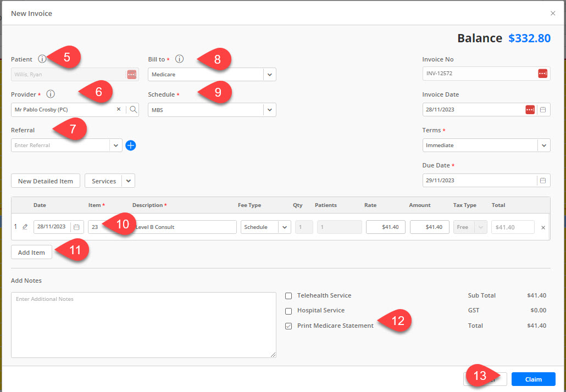This screenshot has height=392, width=566.
Task: Uncheck Print Medicare Statement
Action: (288, 326)
